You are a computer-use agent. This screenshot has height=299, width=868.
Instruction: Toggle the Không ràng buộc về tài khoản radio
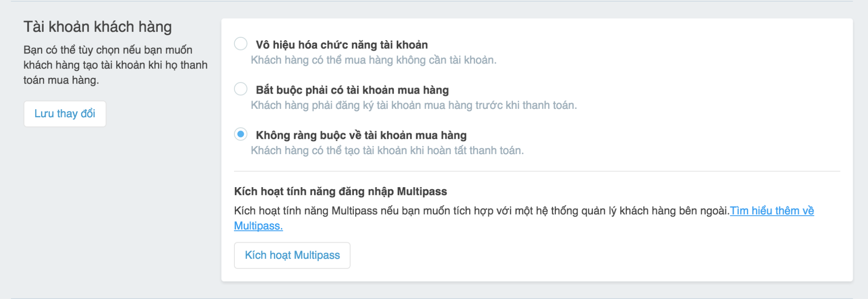click(x=241, y=134)
